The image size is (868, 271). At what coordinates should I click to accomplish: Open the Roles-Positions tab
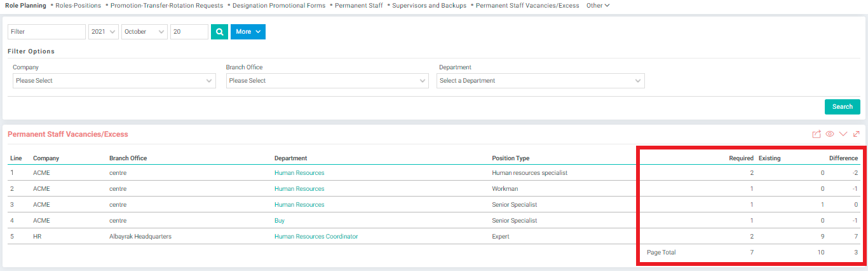click(78, 5)
